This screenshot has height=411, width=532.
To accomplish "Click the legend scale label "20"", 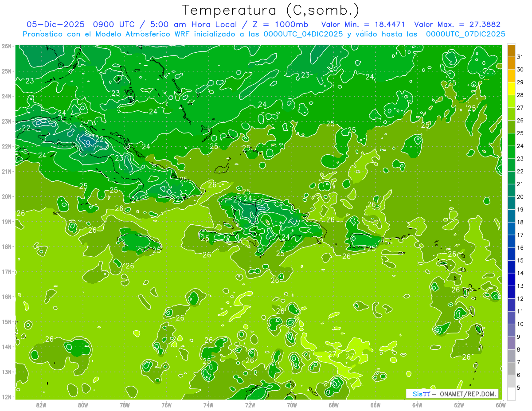I will (520, 197).
